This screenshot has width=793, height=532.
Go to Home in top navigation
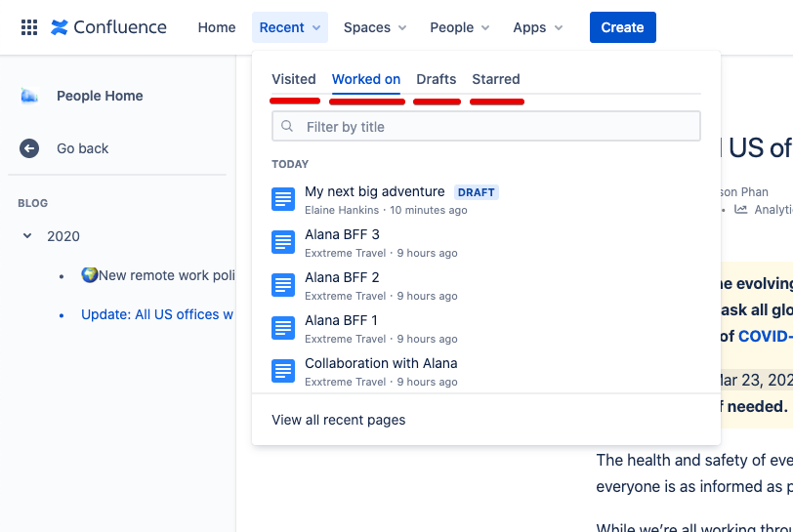pyautogui.click(x=217, y=27)
